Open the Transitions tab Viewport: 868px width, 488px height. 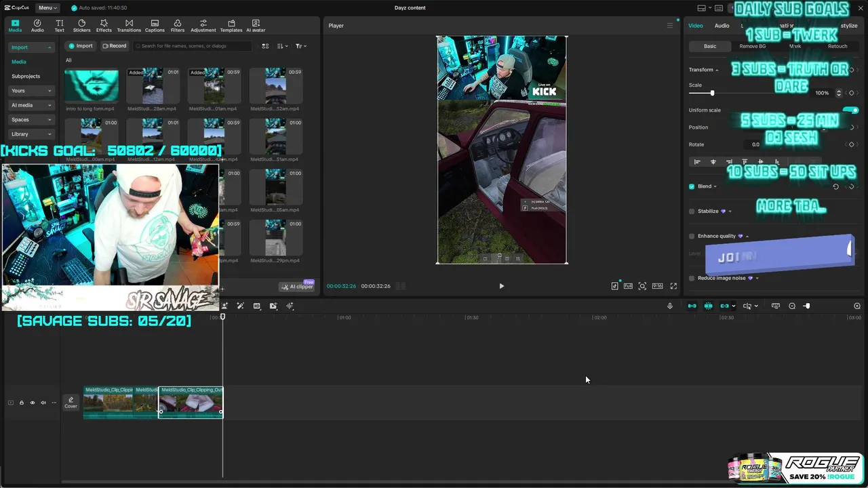[x=129, y=26]
